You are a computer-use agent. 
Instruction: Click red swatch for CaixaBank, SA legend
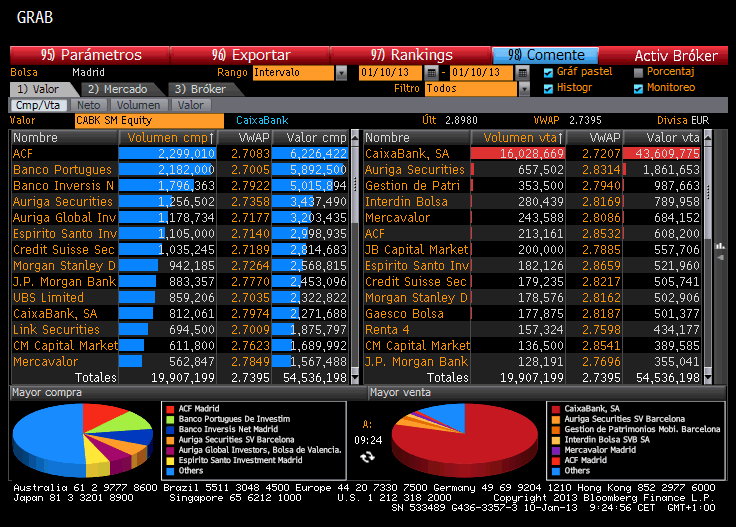pyautogui.click(x=556, y=409)
